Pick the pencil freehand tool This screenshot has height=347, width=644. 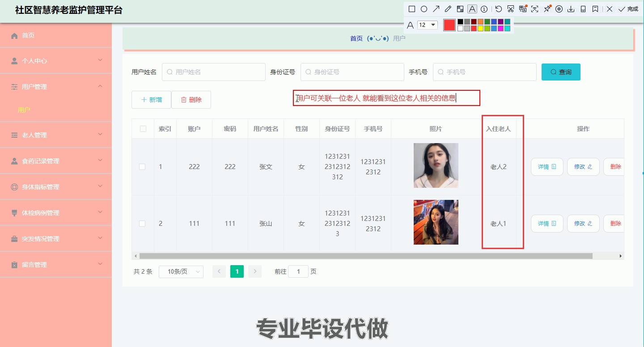[448, 8]
